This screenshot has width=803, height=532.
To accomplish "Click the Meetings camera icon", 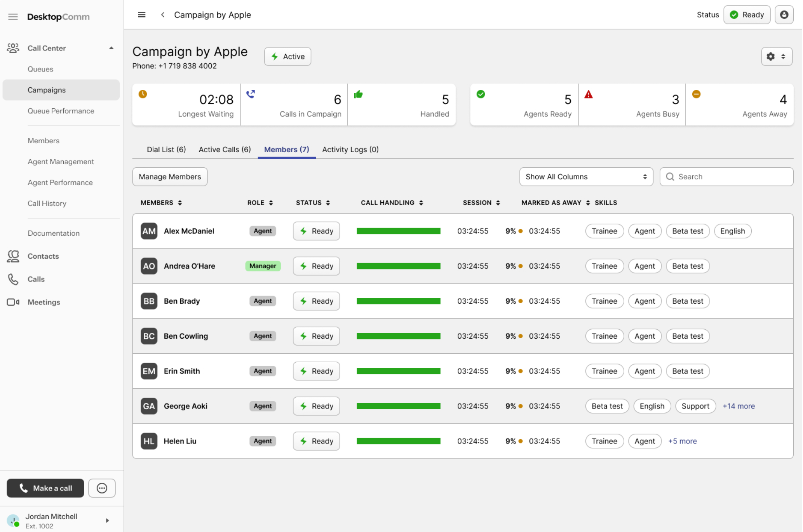I will tap(13, 302).
